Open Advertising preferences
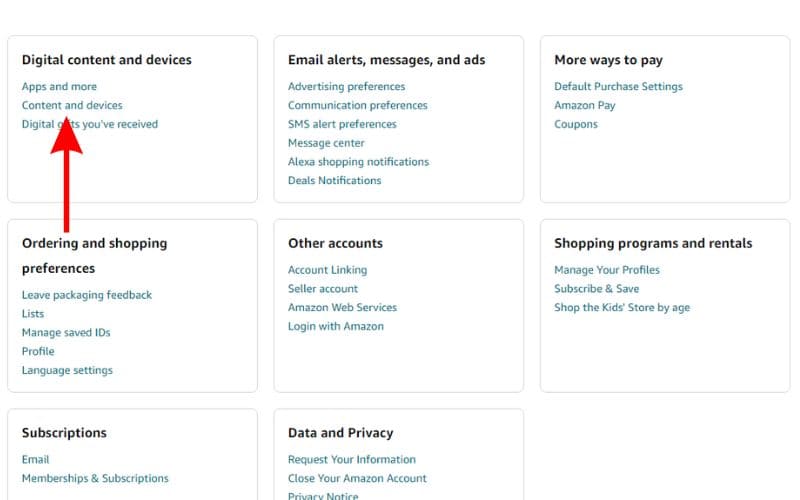This screenshot has height=500, width=800. [x=346, y=87]
